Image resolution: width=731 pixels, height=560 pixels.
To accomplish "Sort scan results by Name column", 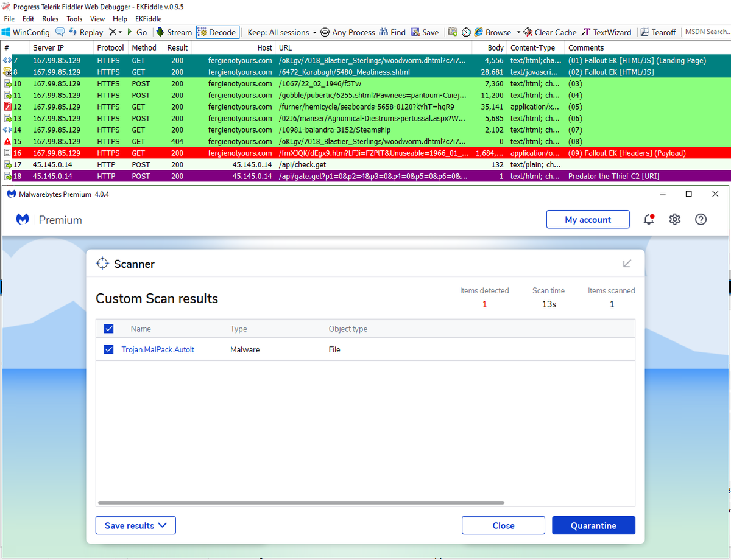I will coord(141,329).
